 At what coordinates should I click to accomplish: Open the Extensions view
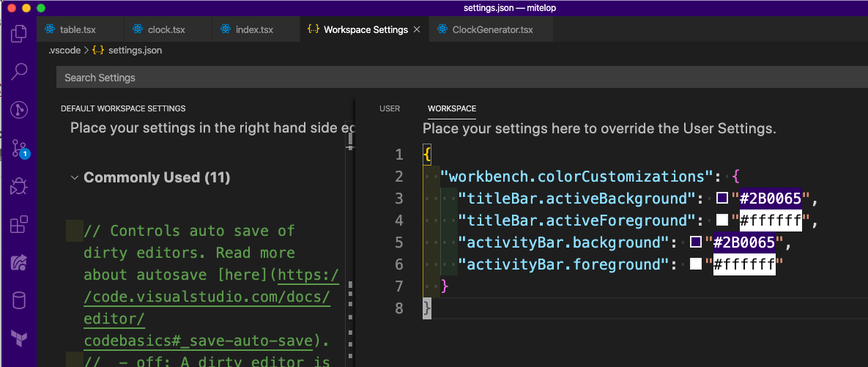pos(19,225)
